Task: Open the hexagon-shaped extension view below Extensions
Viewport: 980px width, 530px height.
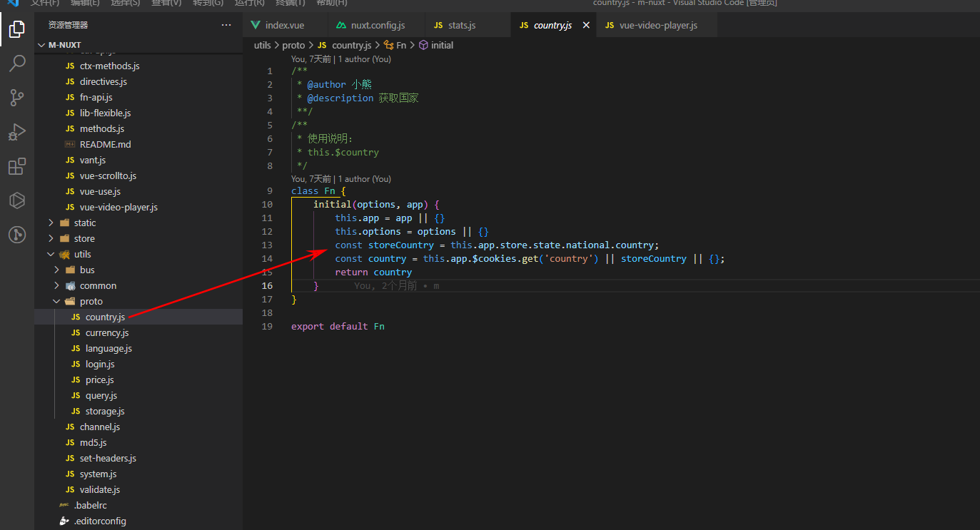Action: coord(16,200)
